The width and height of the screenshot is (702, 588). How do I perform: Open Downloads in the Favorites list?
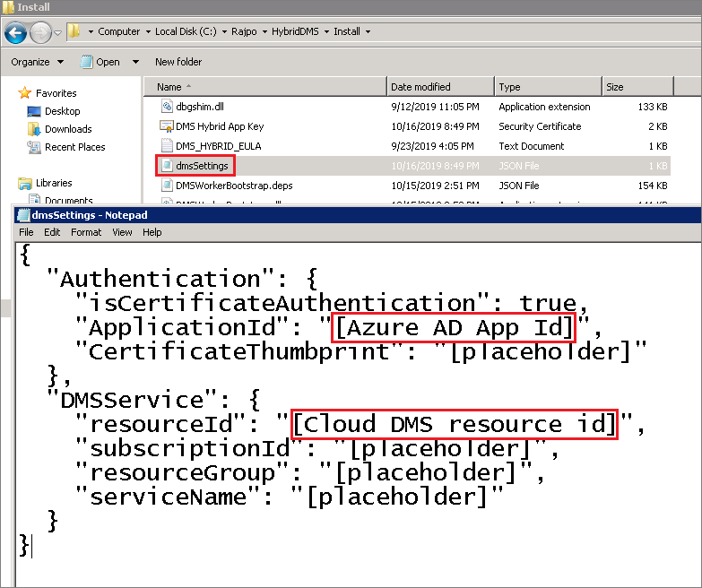pos(68,129)
